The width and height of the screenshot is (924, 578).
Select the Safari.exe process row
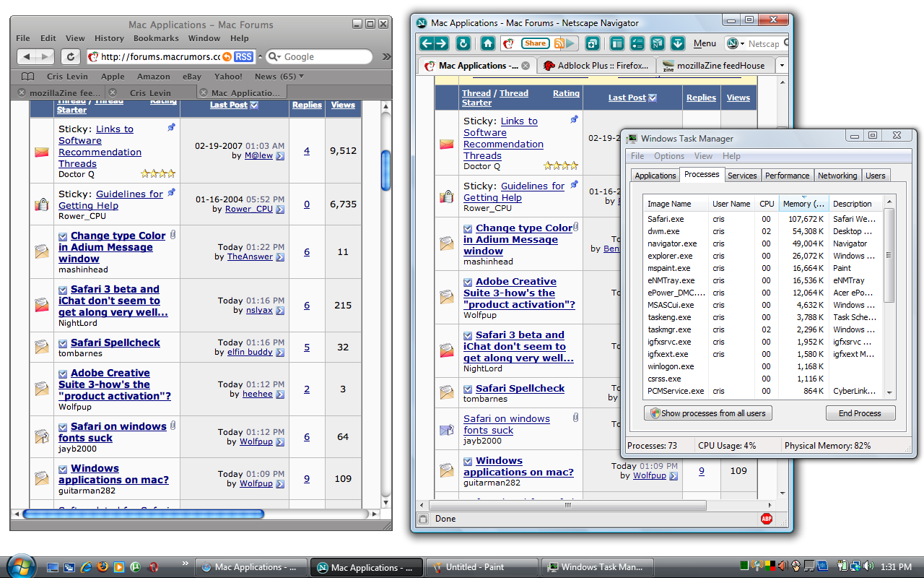[763, 219]
